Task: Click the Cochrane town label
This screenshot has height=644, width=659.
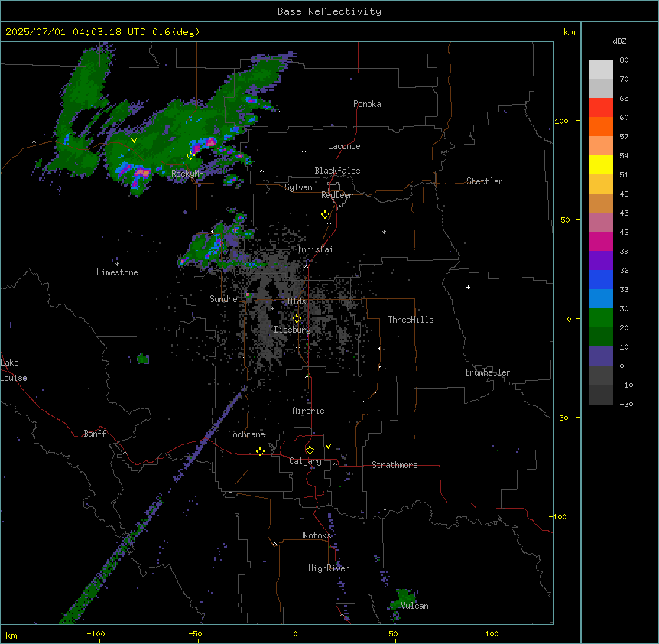Action: 246,434
